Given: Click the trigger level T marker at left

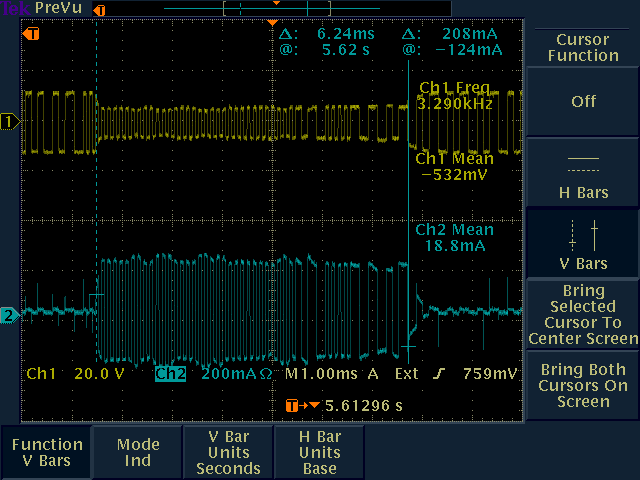Looking at the screenshot, I should [32, 34].
